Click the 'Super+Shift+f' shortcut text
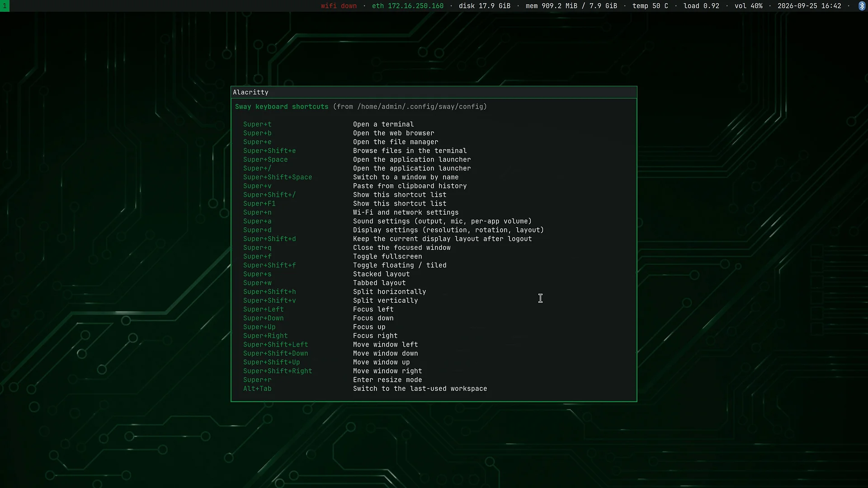 point(269,265)
